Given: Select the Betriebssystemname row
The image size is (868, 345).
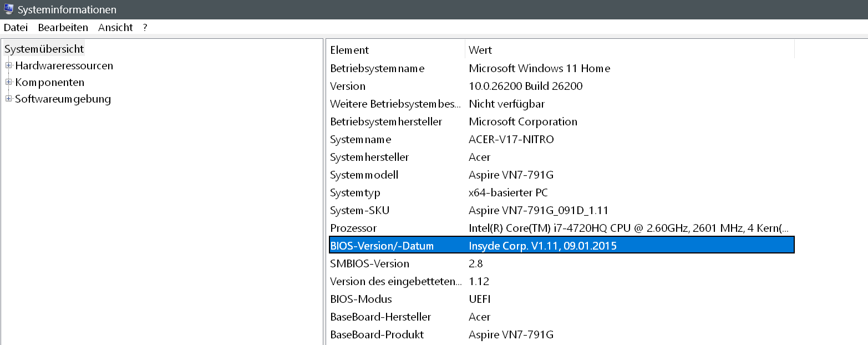Looking at the screenshot, I should coord(561,68).
